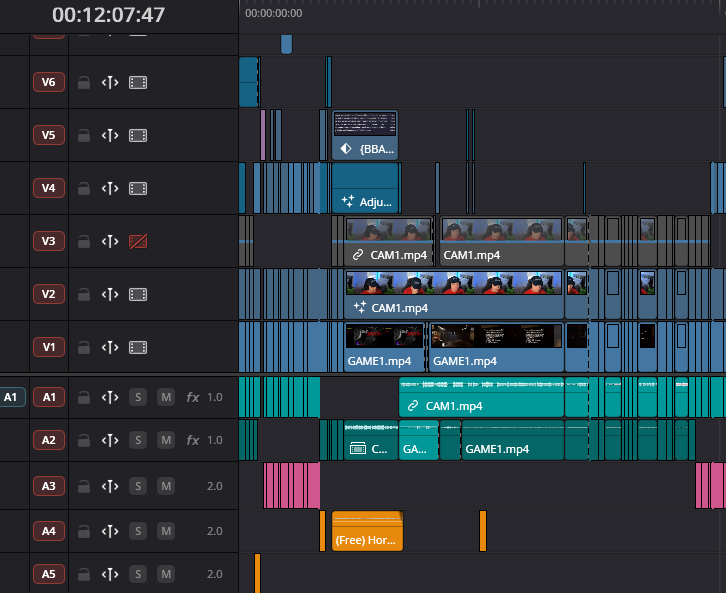Image resolution: width=726 pixels, height=593 pixels.
Task: Solo the A3 audio track
Action: point(138,486)
